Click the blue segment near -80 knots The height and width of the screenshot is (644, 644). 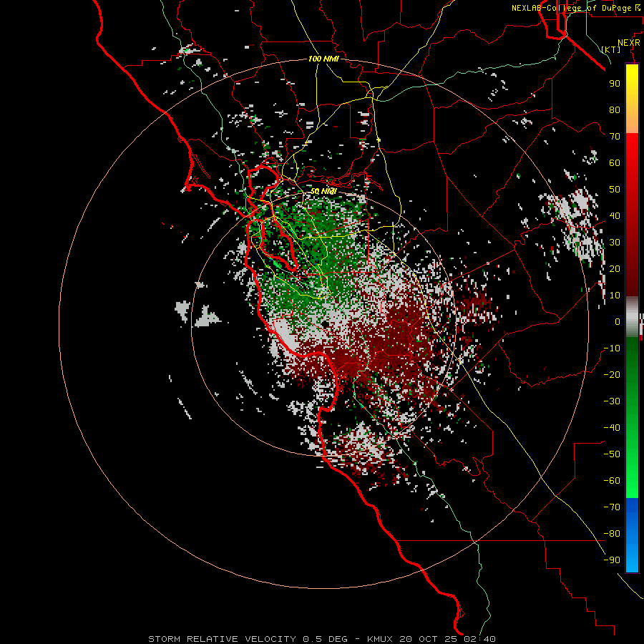pos(632,530)
